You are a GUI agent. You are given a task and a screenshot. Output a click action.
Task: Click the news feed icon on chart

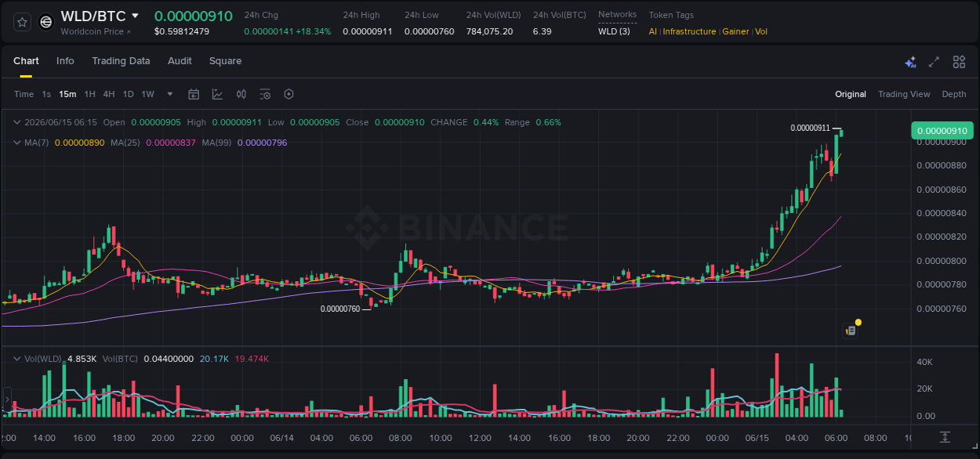(851, 330)
